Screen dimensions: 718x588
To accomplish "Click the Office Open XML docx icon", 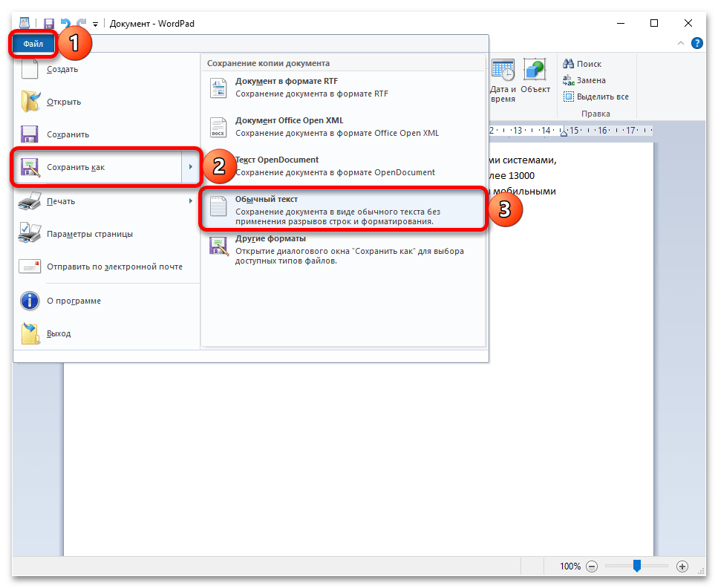I will (218, 127).
